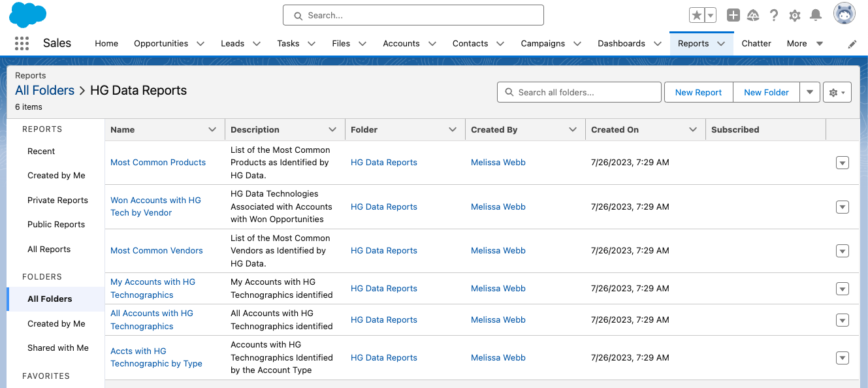Open the Chatter tab
Viewport: 868px width, 388px height.
(756, 44)
